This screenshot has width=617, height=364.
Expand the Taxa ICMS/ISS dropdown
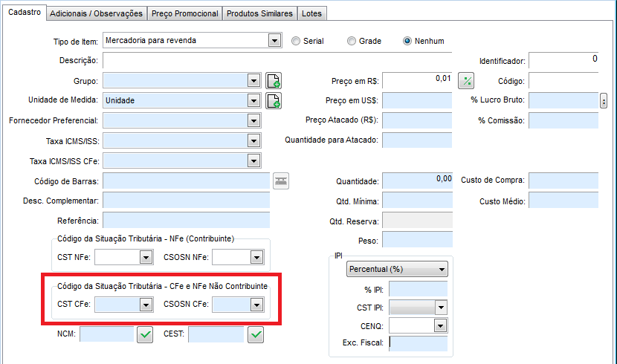coord(253,140)
